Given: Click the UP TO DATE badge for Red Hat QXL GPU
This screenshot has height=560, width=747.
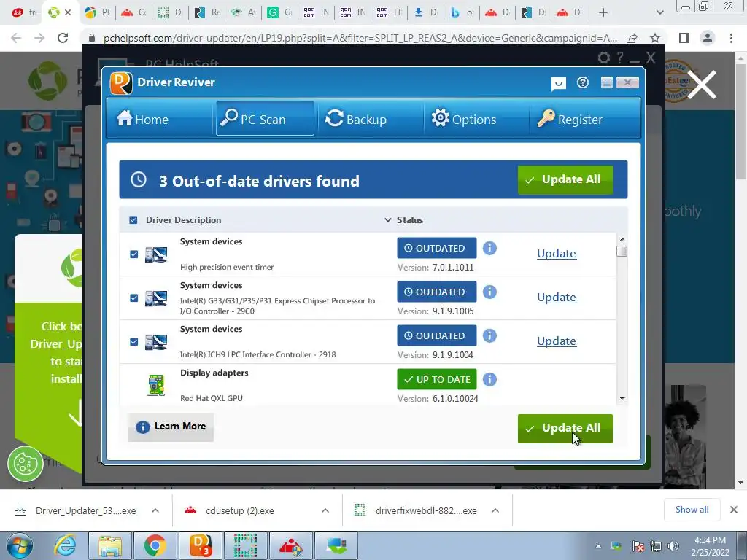Looking at the screenshot, I should [437, 379].
